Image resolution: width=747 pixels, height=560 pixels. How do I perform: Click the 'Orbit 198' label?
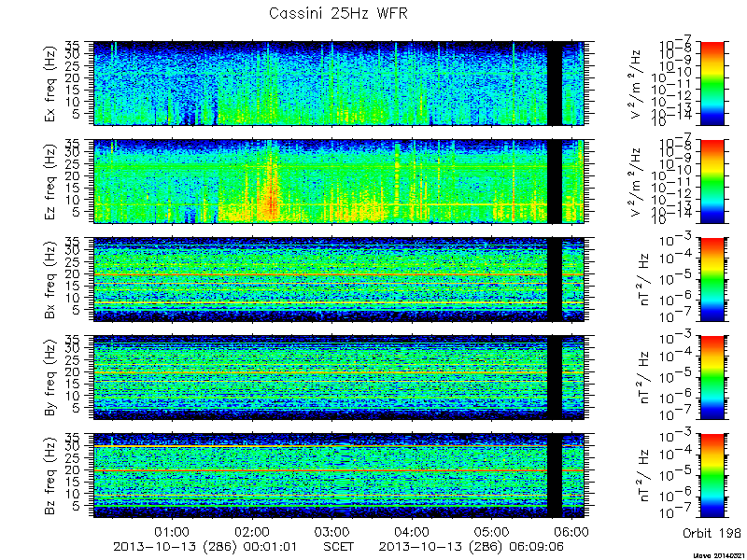click(x=712, y=532)
